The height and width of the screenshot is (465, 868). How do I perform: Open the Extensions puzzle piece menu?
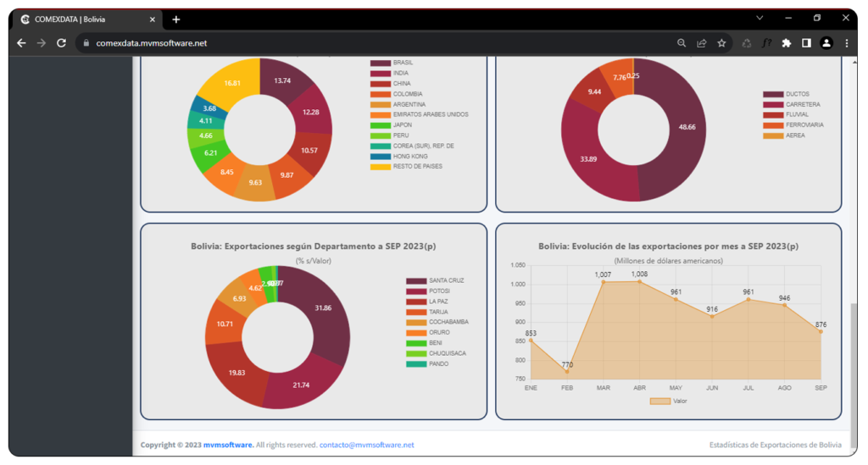(787, 43)
